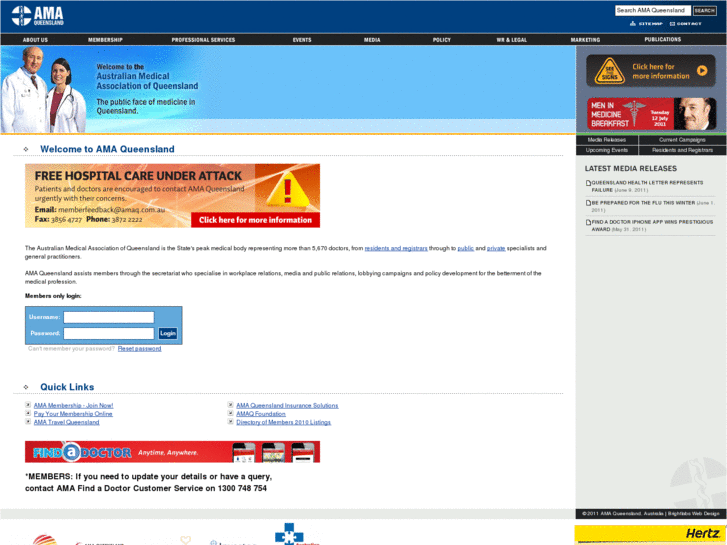Open Pay Your Membership Online link
The image size is (727, 545).
pyautogui.click(x=73, y=414)
